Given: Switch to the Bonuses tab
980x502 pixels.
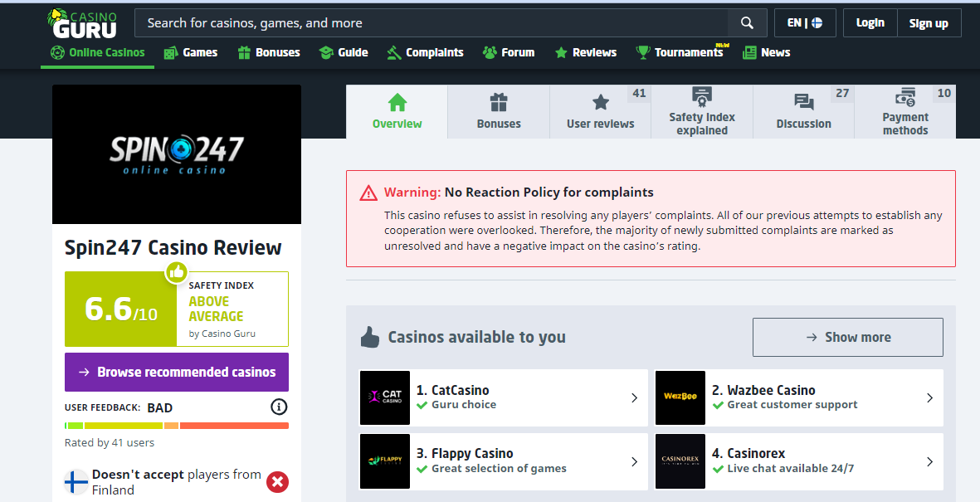Looking at the screenshot, I should click(499, 112).
